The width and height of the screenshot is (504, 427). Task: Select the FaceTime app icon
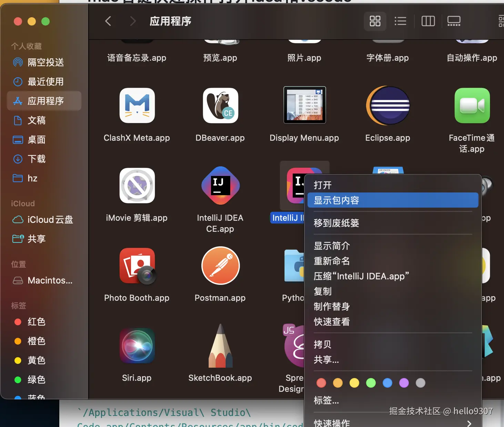point(472,106)
